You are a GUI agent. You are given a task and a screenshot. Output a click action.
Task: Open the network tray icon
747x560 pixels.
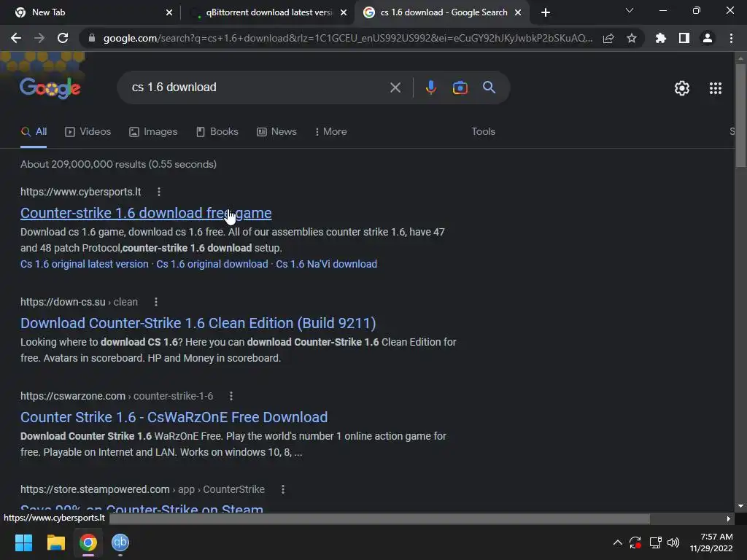(656, 542)
